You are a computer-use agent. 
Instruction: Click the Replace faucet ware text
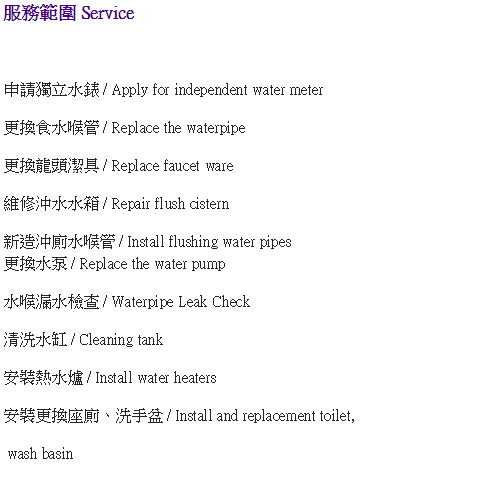pyautogui.click(x=172, y=166)
